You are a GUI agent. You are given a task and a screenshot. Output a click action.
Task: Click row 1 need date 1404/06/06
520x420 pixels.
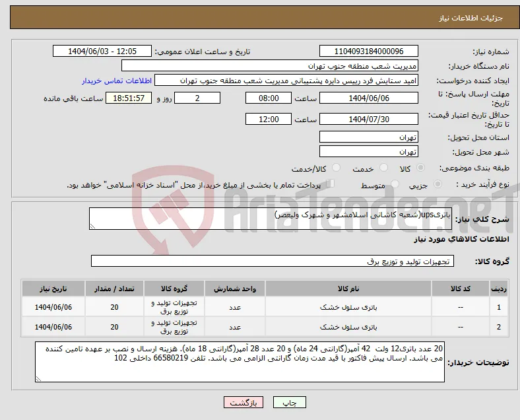[x=53, y=307]
